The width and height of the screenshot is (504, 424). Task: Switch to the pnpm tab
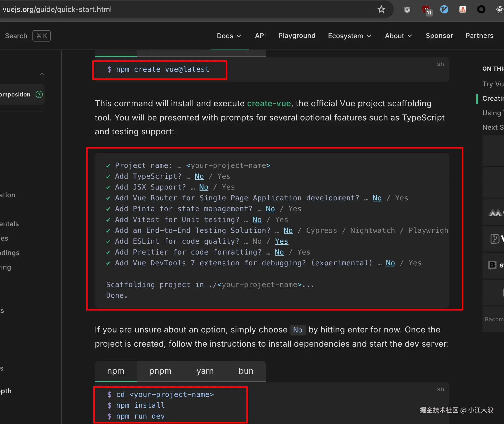(160, 371)
